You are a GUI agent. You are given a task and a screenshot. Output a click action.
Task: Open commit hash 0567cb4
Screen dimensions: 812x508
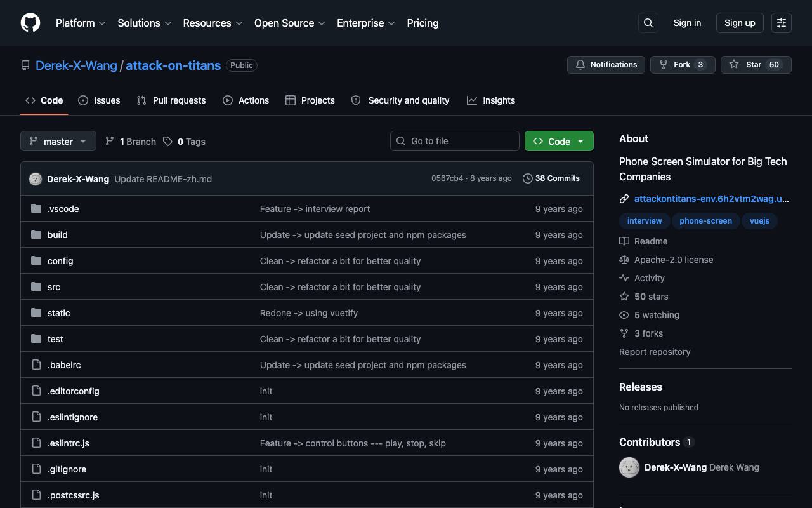[447, 178]
